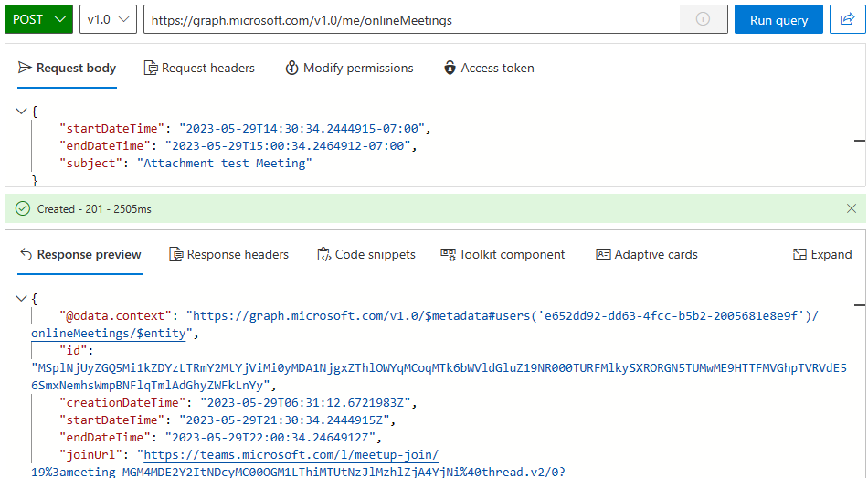Switch to the Request body tab
This screenshot has width=868, height=478.
pyautogui.click(x=67, y=69)
